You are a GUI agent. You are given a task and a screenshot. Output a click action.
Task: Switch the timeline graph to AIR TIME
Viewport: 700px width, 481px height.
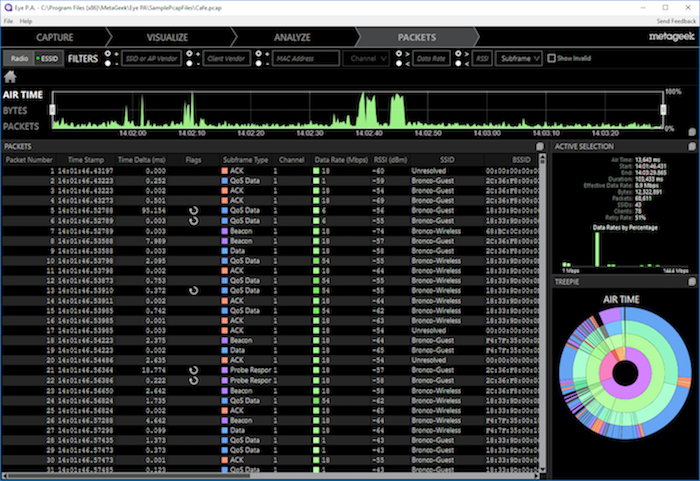23,95
